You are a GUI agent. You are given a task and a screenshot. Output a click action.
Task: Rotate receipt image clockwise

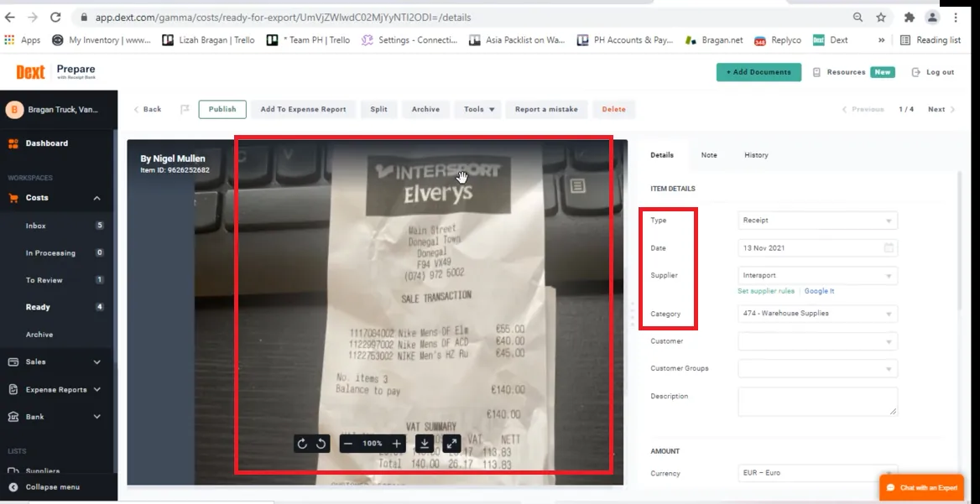tap(302, 444)
